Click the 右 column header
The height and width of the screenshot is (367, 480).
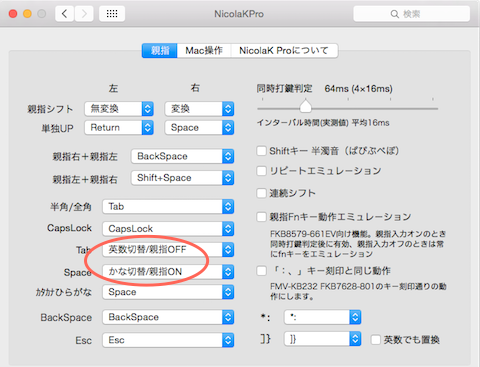pos(195,88)
